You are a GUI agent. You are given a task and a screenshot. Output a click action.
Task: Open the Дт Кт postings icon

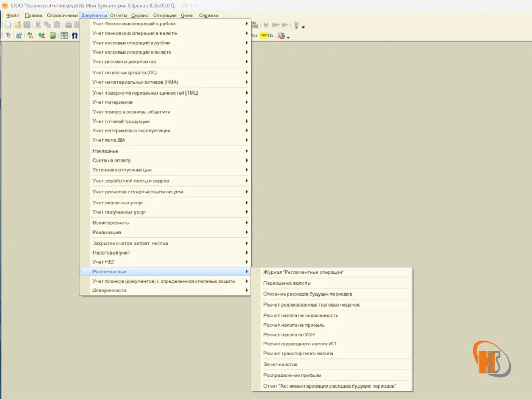30,36
